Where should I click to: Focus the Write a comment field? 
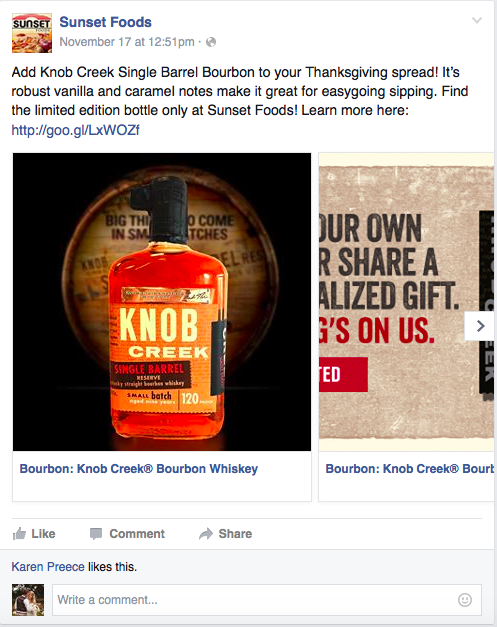click(267, 600)
